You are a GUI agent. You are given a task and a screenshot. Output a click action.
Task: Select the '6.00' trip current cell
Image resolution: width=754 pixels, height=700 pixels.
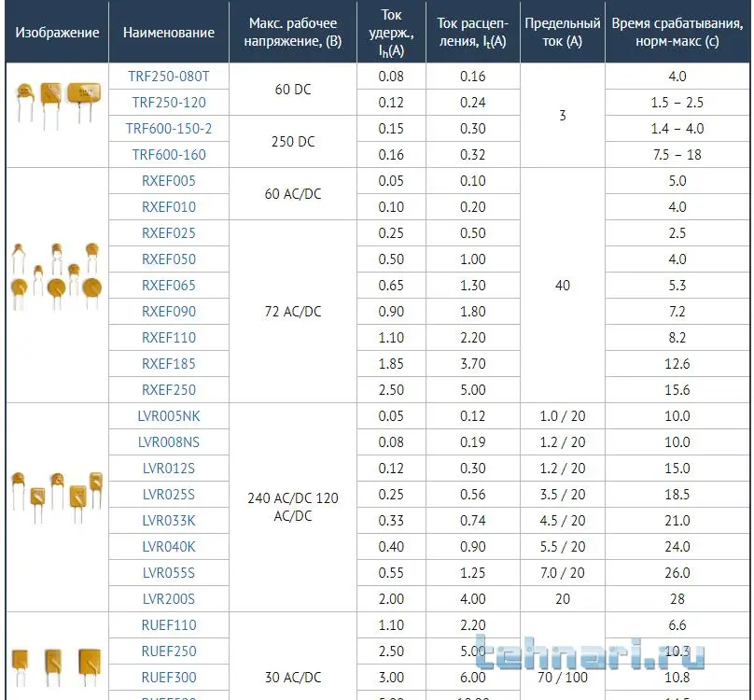pos(473,678)
